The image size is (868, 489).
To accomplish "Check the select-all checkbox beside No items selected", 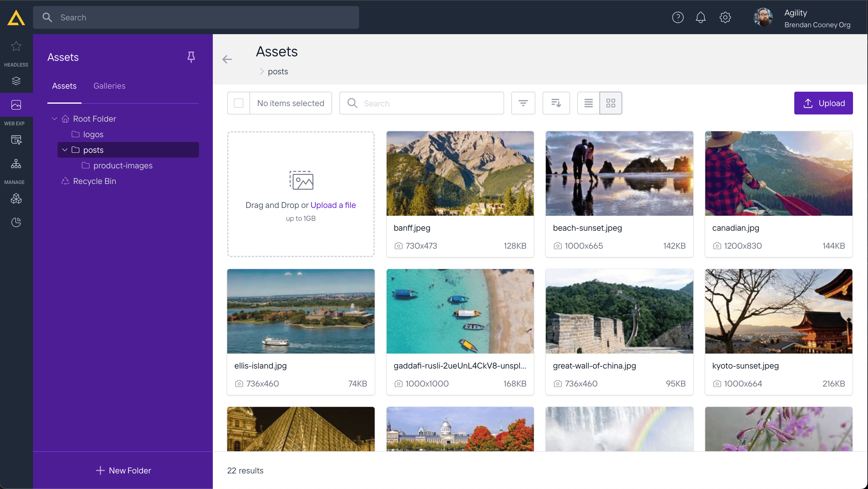I will pyautogui.click(x=239, y=103).
